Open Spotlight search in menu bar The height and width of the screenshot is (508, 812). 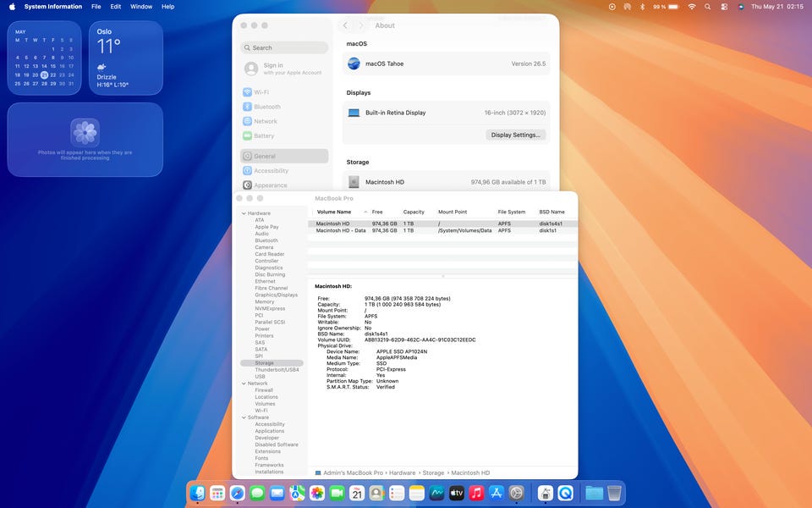(x=707, y=7)
